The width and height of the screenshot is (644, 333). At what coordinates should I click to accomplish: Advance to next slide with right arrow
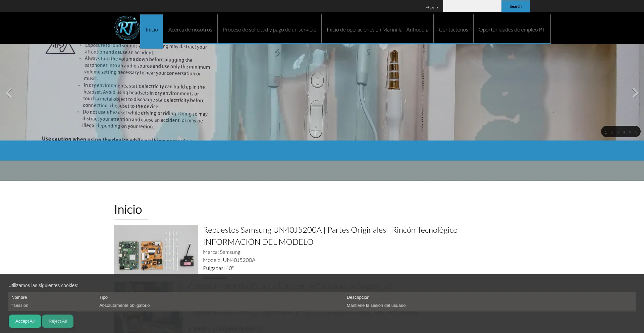[635, 93]
